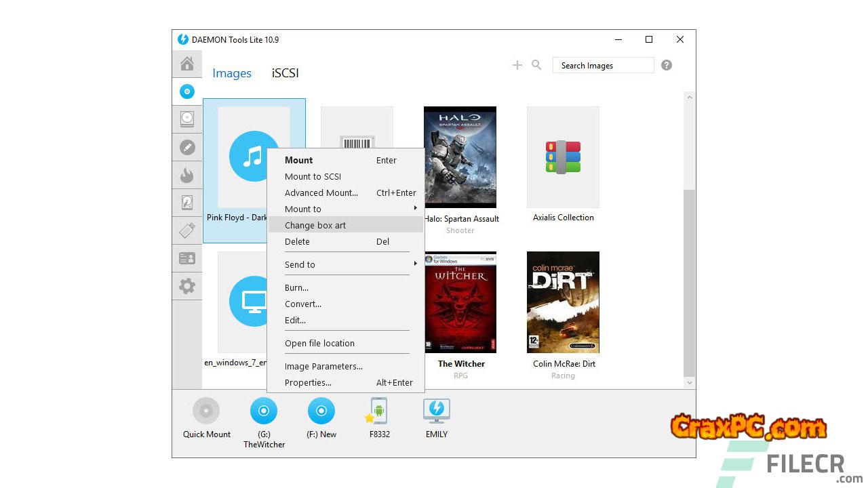868x488 pixels.
Task: Select the F8332 Android device icon
Action: click(379, 411)
